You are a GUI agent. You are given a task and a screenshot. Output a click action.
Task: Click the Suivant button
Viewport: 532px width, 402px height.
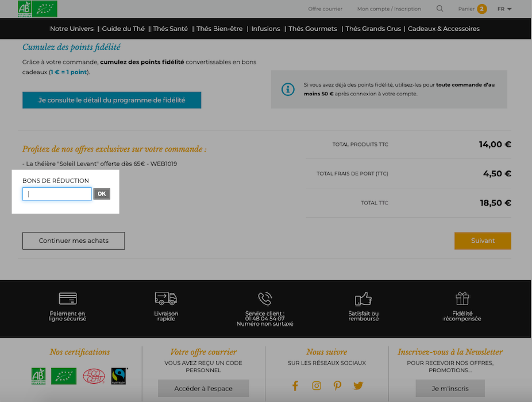pos(483,241)
